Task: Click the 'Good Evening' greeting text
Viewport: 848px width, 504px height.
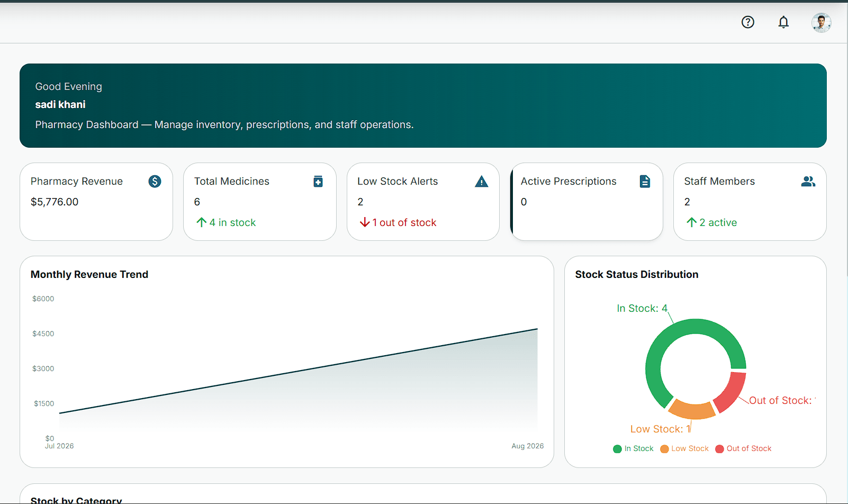Action: click(69, 87)
